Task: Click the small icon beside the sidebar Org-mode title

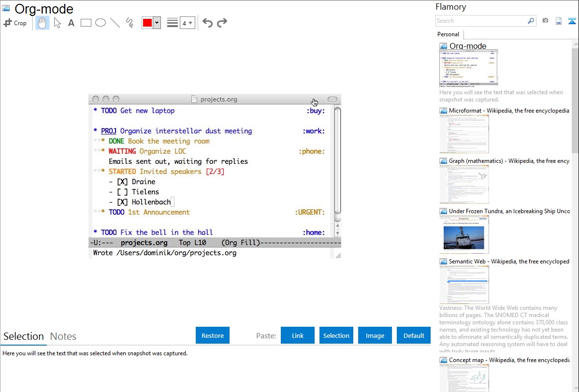Action: [443, 46]
